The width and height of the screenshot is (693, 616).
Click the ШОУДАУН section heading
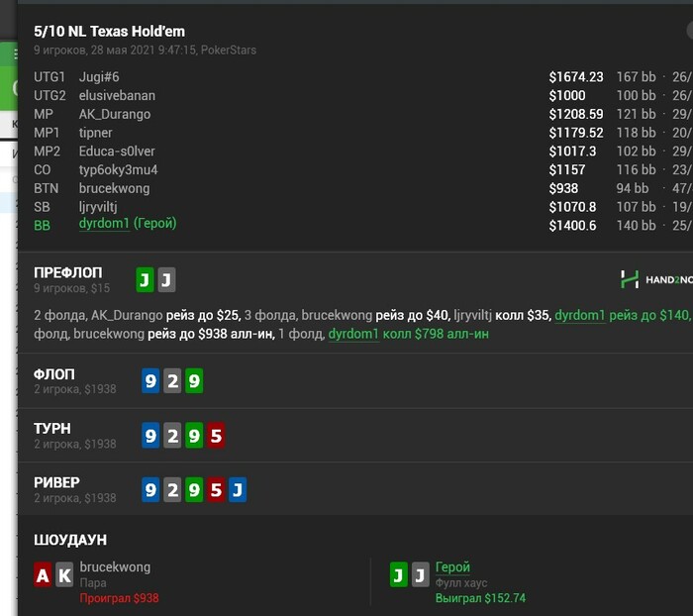pyautogui.click(x=70, y=540)
